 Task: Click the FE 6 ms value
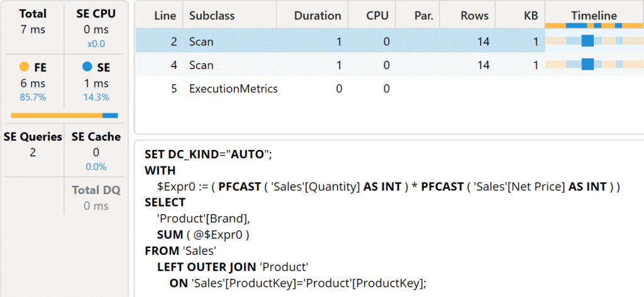click(32, 84)
